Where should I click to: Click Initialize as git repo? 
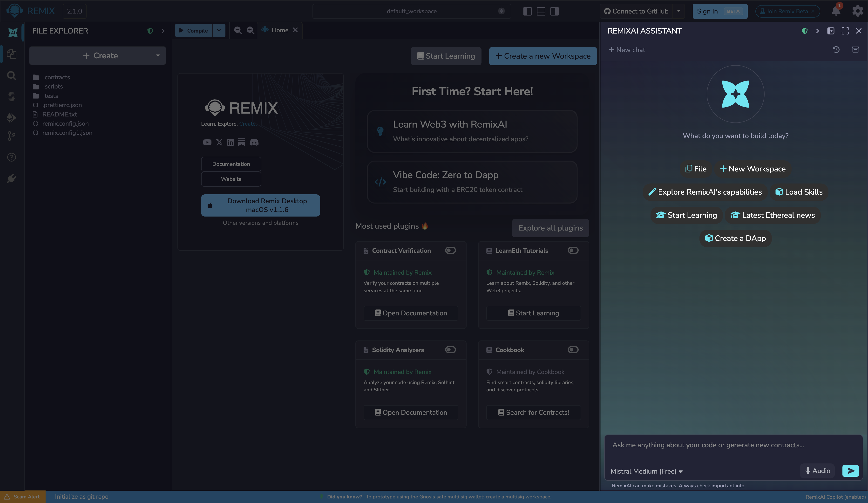pyautogui.click(x=82, y=496)
